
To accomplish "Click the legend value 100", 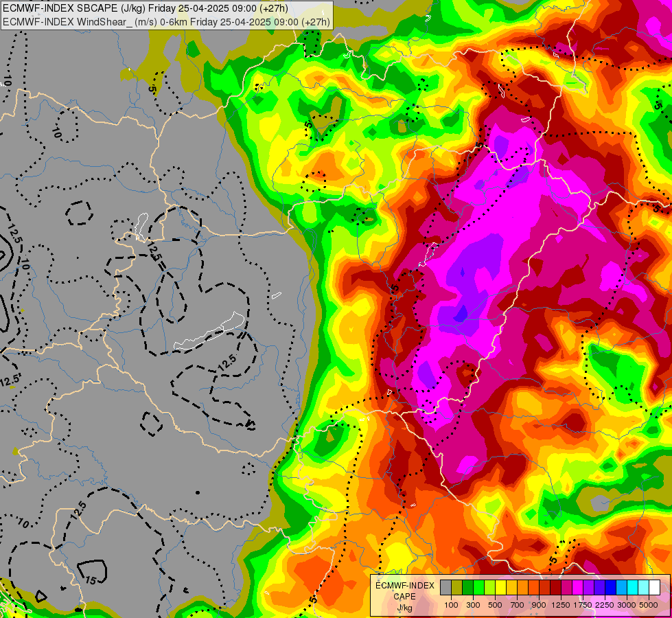I will [451, 605].
